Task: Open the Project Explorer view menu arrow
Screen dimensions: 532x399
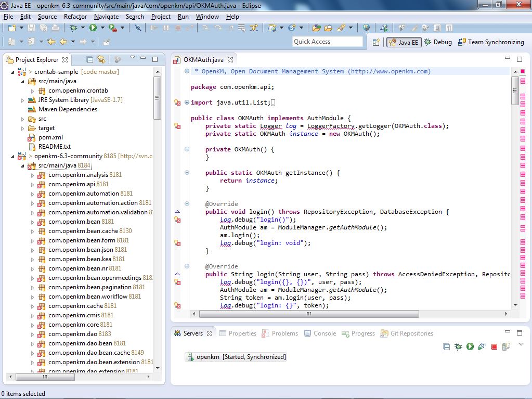Action: (x=133, y=58)
